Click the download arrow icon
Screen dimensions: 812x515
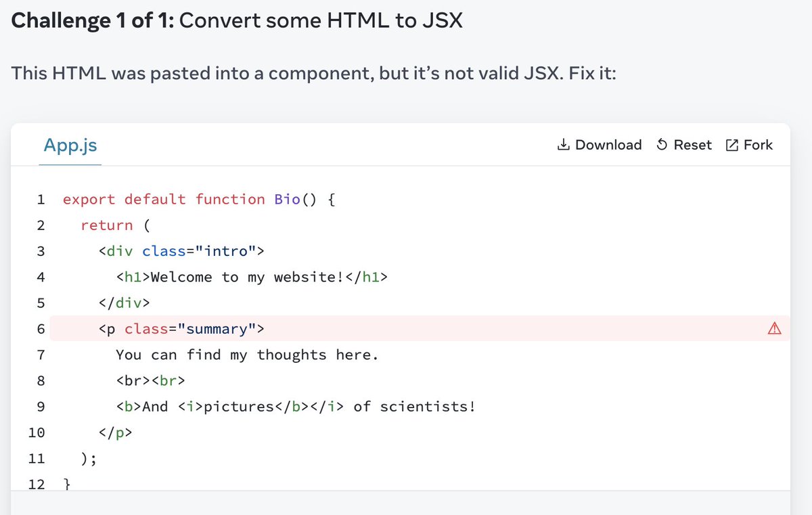[x=563, y=145]
